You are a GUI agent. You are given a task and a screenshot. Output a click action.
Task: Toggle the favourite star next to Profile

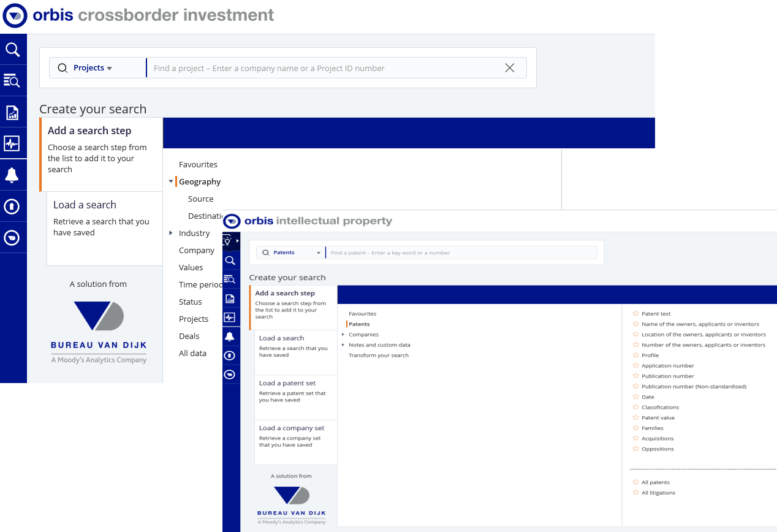(635, 355)
